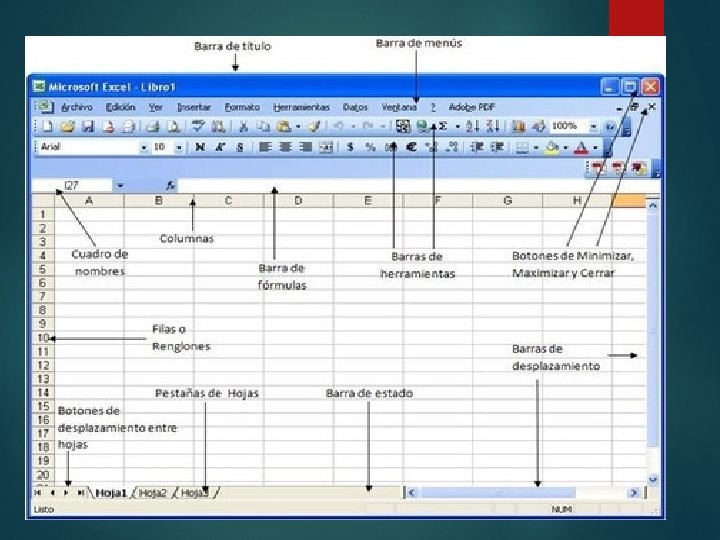The image size is (720, 540).
Task: Open the 100% zoom dropdown
Action: click(x=593, y=126)
